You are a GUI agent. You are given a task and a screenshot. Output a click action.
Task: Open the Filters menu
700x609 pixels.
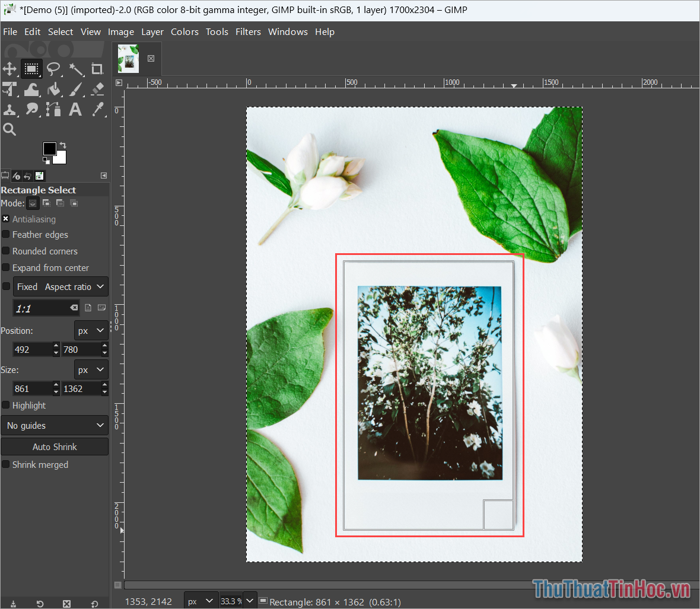tap(248, 31)
